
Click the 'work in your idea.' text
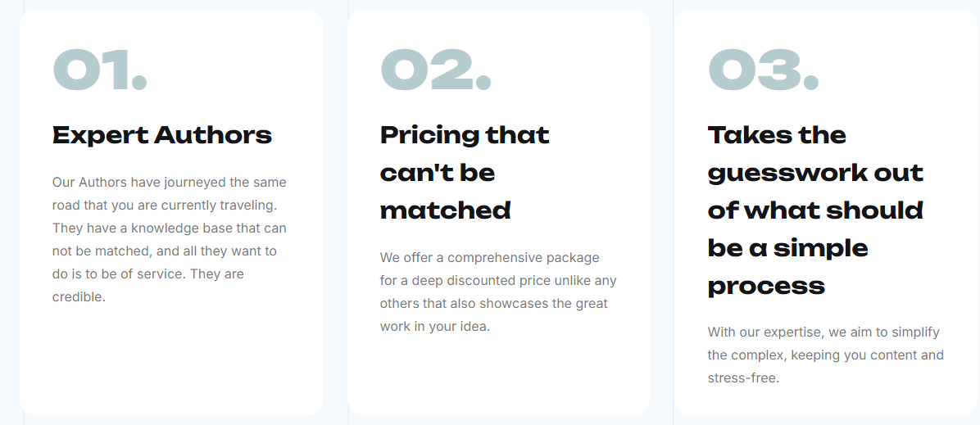435,326
